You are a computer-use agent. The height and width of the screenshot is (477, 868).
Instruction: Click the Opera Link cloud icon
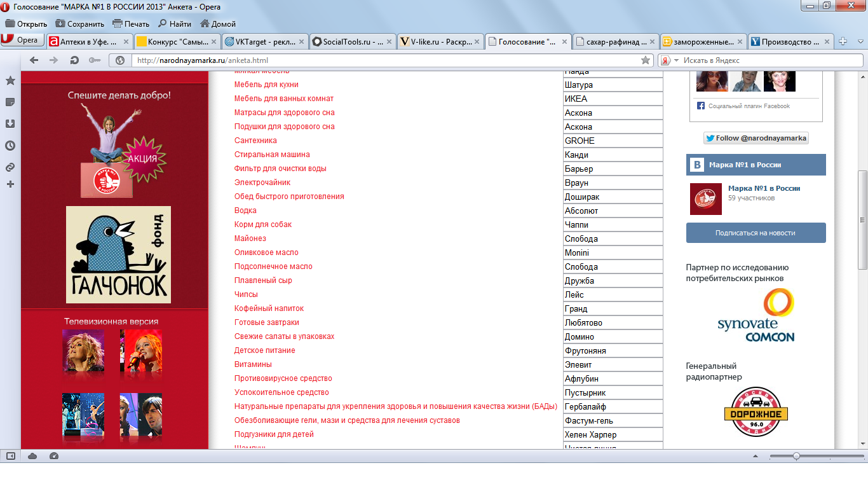33,456
